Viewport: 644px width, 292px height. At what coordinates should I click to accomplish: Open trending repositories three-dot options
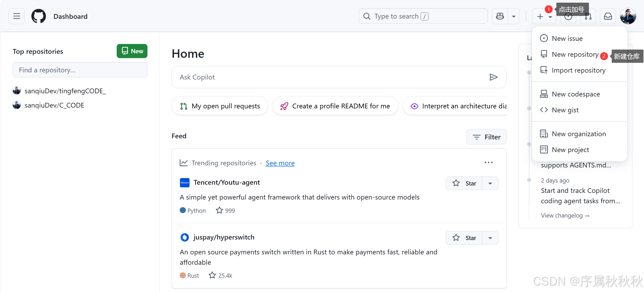tap(488, 162)
